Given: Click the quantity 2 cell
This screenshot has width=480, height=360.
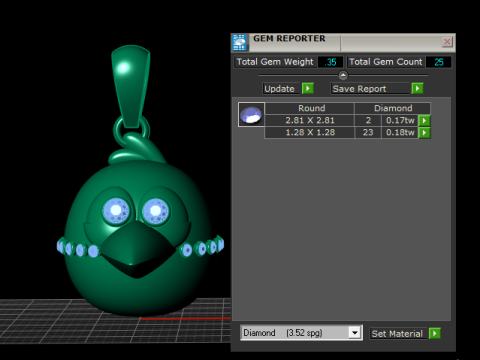Looking at the screenshot, I should click(368, 120).
